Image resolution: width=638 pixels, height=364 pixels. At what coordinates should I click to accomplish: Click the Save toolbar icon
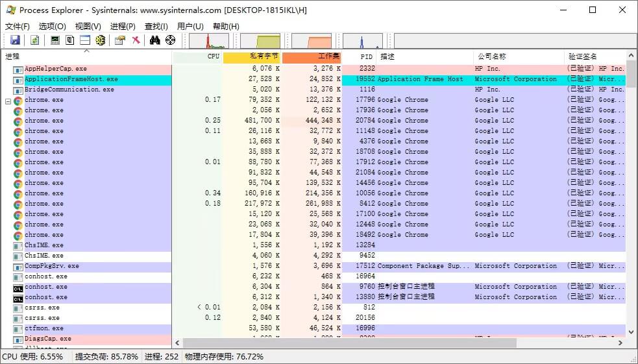(15, 40)
